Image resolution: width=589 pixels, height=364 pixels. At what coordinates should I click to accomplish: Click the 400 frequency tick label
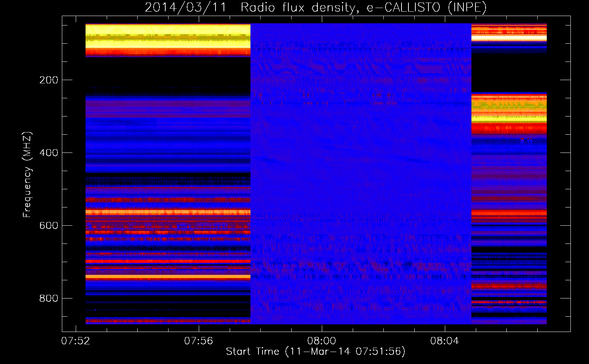(49, 153)
